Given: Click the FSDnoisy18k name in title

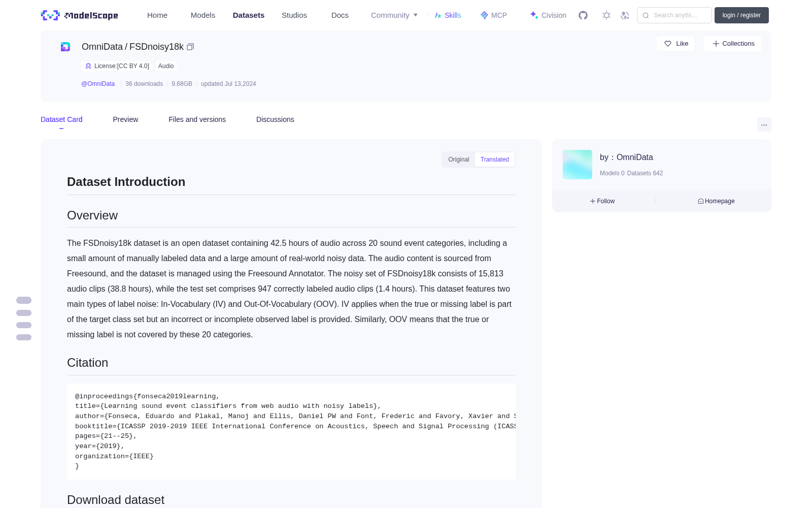Looking at the screenshot, I should point(156,47).
